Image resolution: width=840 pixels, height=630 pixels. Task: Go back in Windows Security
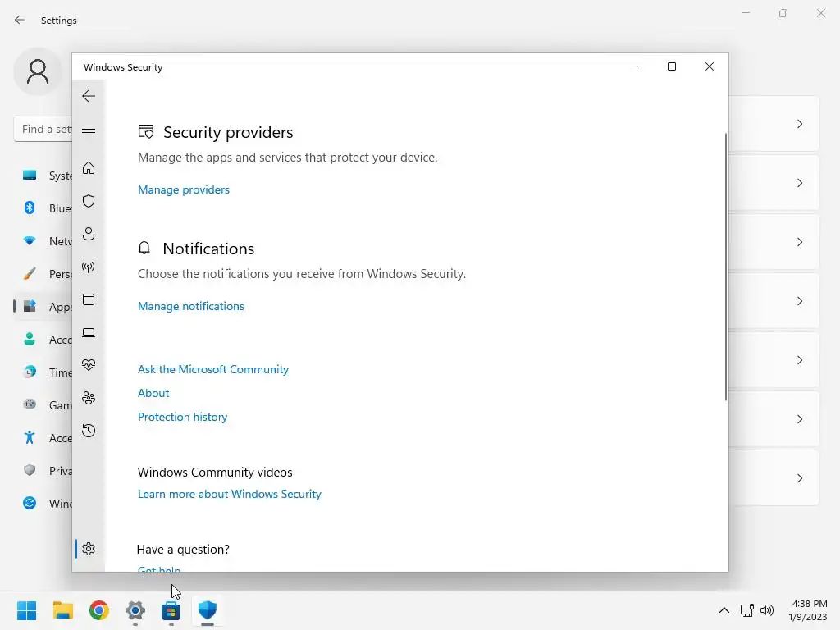tap(89, 97)
